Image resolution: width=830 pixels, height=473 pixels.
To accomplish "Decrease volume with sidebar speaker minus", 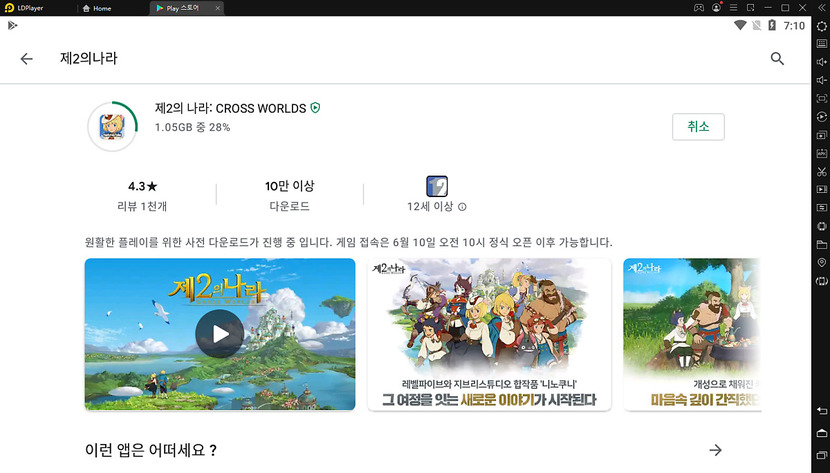I will [822, 80].
